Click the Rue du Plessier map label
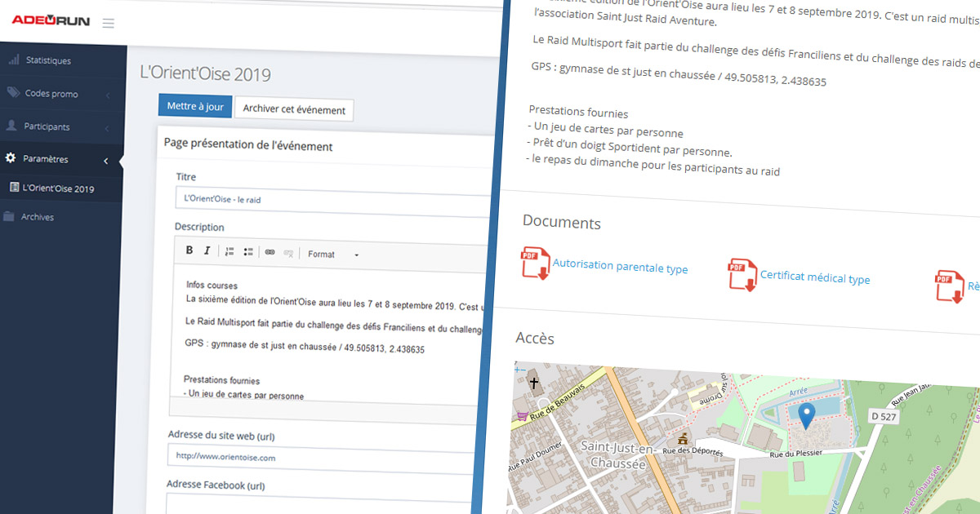The width and height of the screenshot is (980, 514). pyautogui.click(x=798, y=453)
